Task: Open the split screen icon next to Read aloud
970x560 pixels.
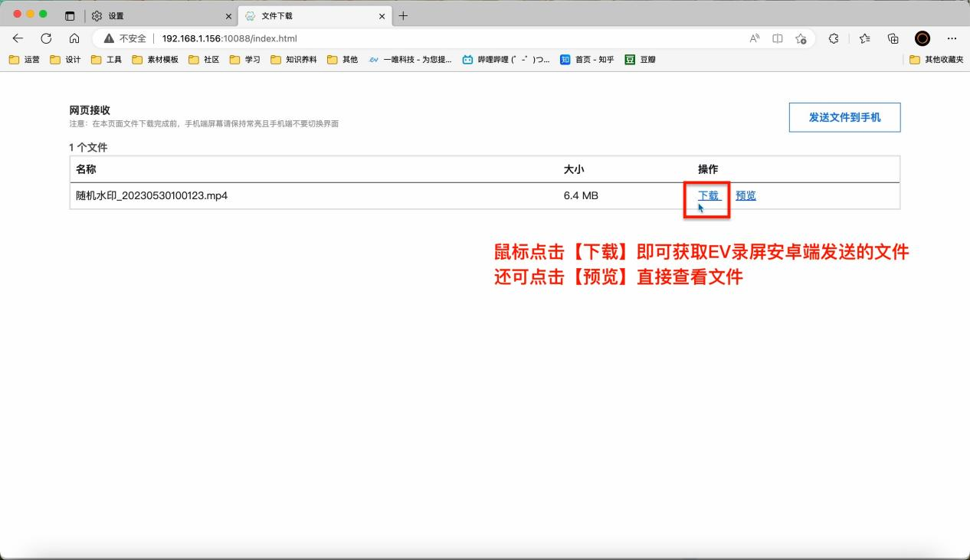Action: click(778, 38)
